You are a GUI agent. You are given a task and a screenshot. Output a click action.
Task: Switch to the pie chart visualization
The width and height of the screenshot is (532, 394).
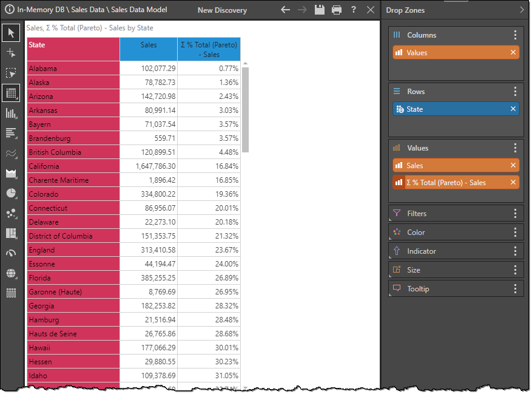(10, 193)
